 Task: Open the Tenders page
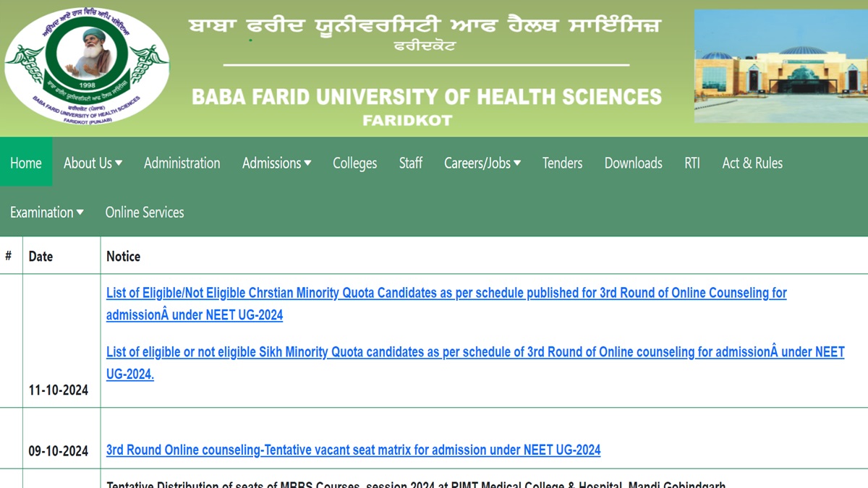tap(563, 163)
